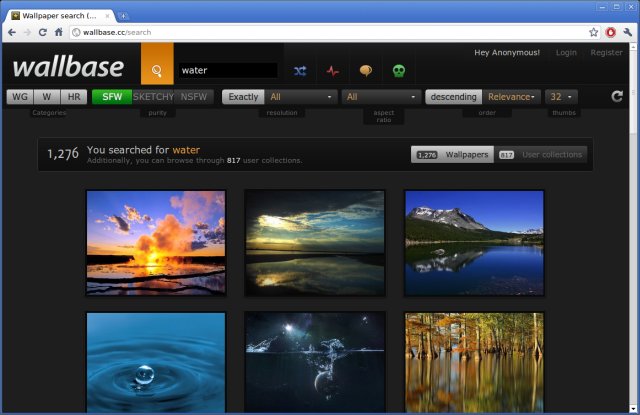The height and width of the screenshot is (415, 640).
Task: Open the autumn swamp trees thumbnail
Action: pos(474,362)
